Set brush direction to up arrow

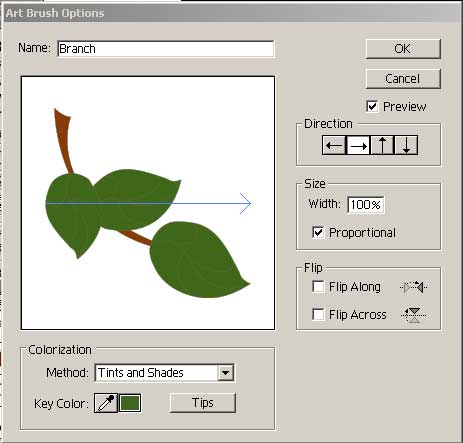click(x=382, y=145)
